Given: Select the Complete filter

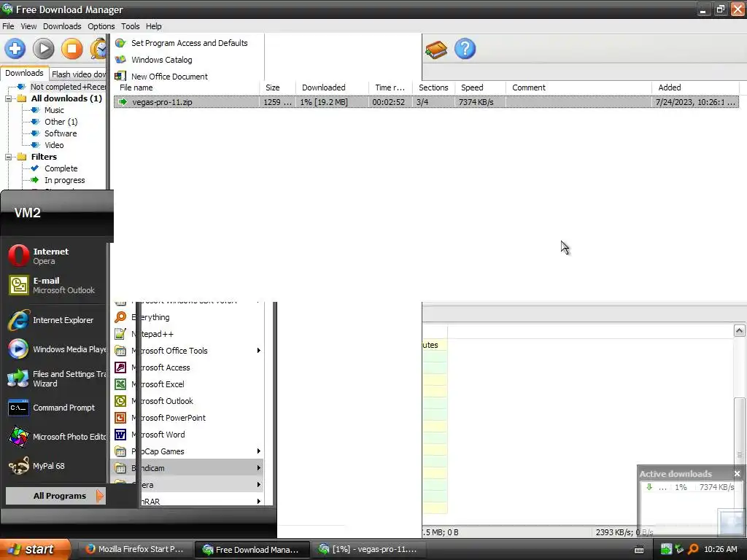Looking at the screenshot, I should 61,168.
